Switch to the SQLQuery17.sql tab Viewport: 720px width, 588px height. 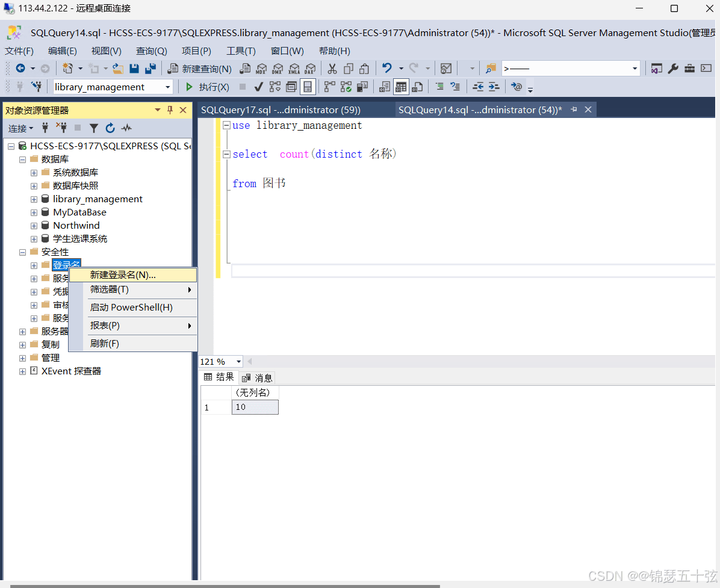pyautogui.click(x=281, y=110)
